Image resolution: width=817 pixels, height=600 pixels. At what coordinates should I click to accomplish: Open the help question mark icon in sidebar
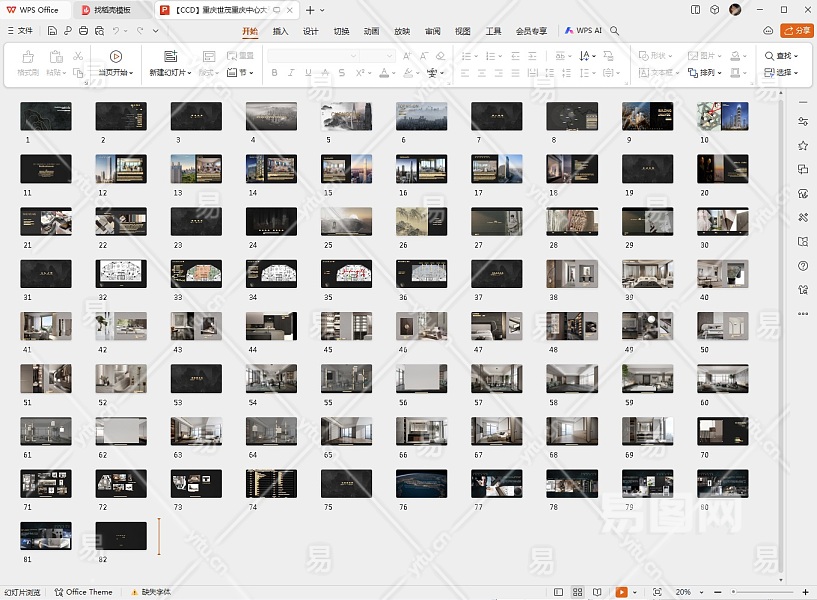[x=803, y=266]
